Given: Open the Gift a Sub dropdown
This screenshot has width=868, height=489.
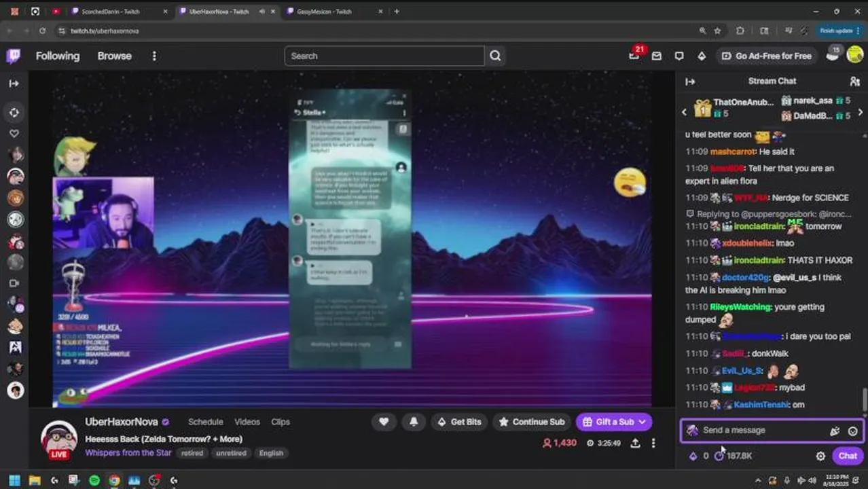Looking at the screenshot, I should pos(614,422).
